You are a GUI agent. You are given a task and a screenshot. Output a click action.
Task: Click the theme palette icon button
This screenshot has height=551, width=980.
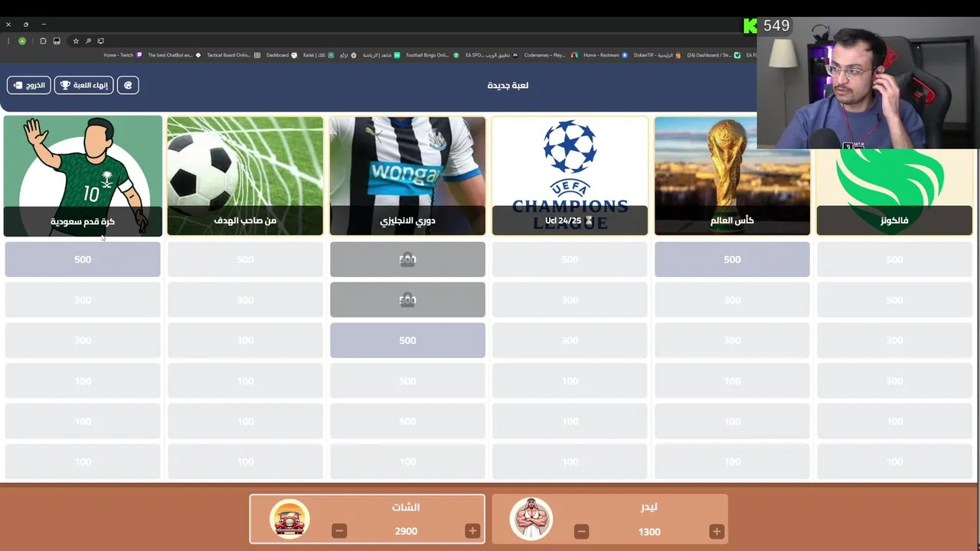(x=128, y=85)
